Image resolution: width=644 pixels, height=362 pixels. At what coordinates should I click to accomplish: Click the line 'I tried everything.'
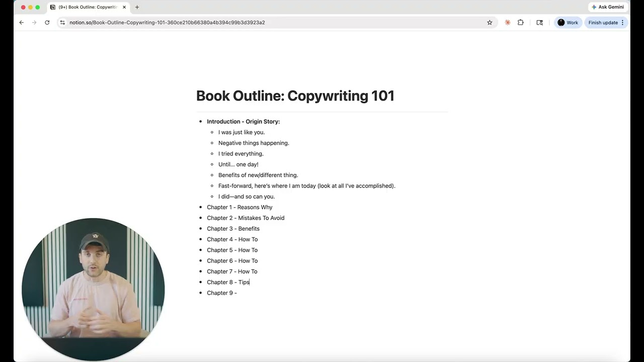coord(241,154)
